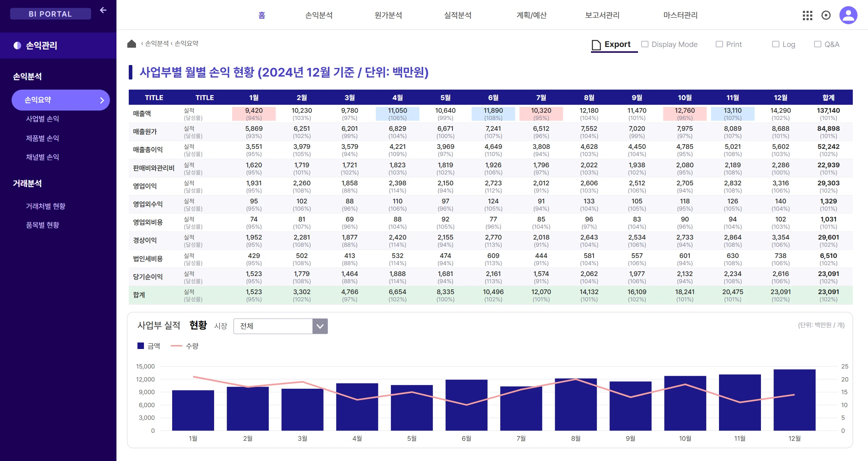Screen dimensions: 868x461
Task: Open the 마스터관리 top menu
Action: pyautogui.click(x=680, y=15)
